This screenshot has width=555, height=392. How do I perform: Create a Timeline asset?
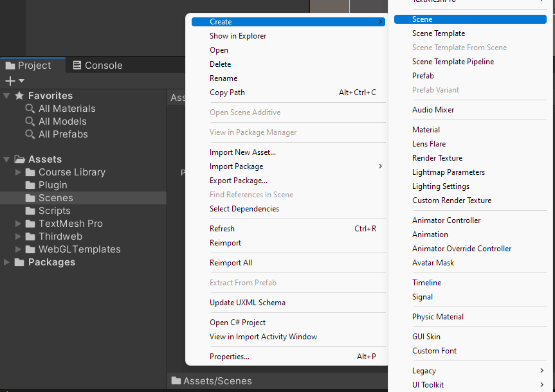[x=470, y=282]
